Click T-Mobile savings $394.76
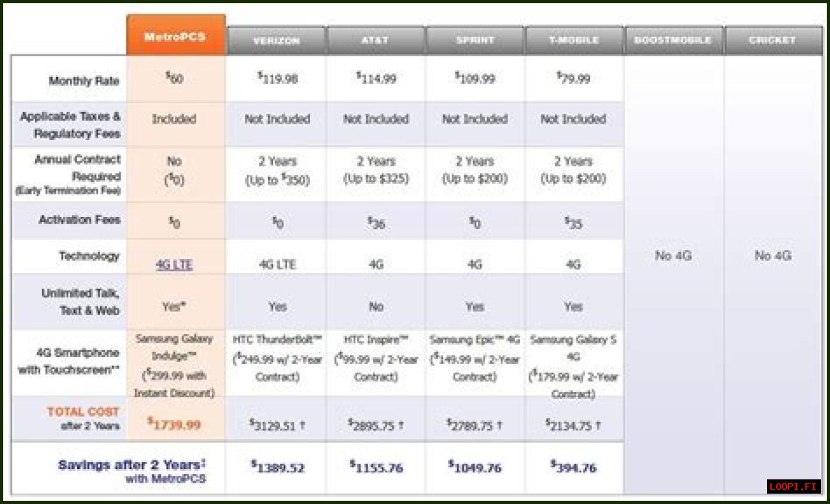The width and height of the screenshot is (830, 504). pyautogui.click(x=573, y=466)
